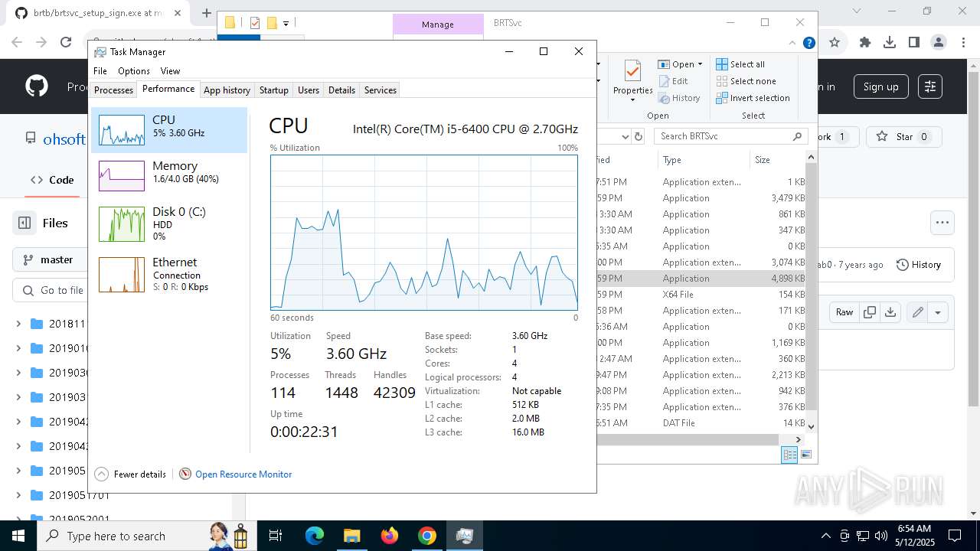
Task: Click Chrome downloads icon
Action: click(890, 42)
